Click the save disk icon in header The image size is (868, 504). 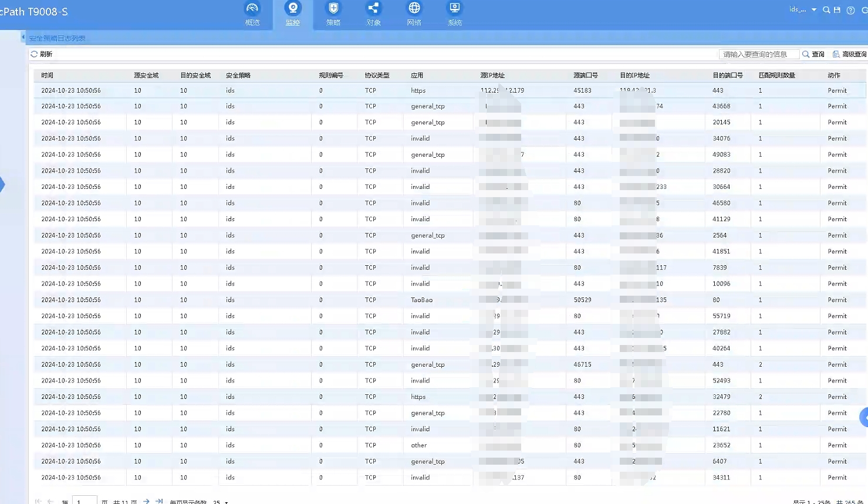[x=837, y=10]
